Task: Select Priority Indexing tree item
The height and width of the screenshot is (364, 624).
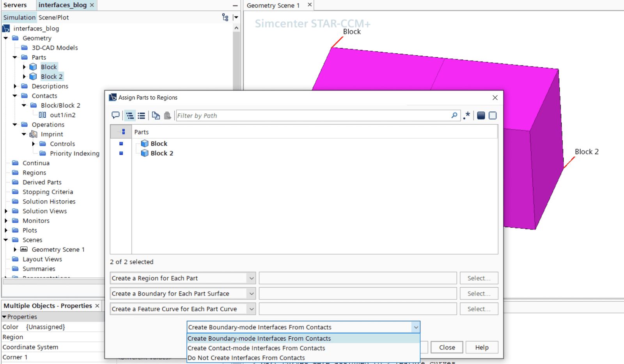Action: pyautogui.click(x=74, y=154)
